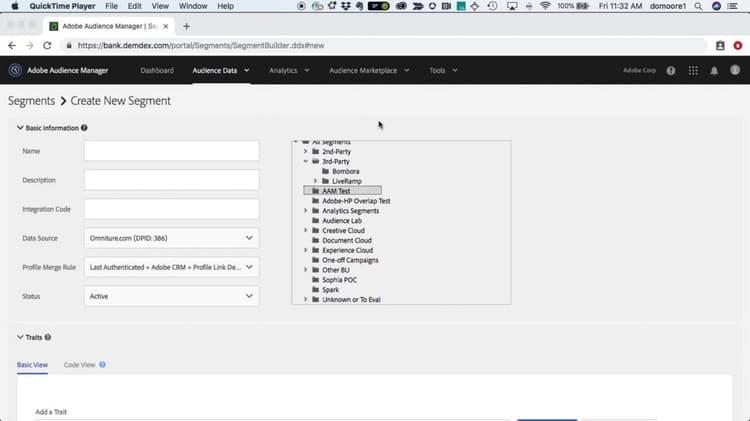Click into the Integration Code field
Screen dimensions: 750x421
pos(172,209)
